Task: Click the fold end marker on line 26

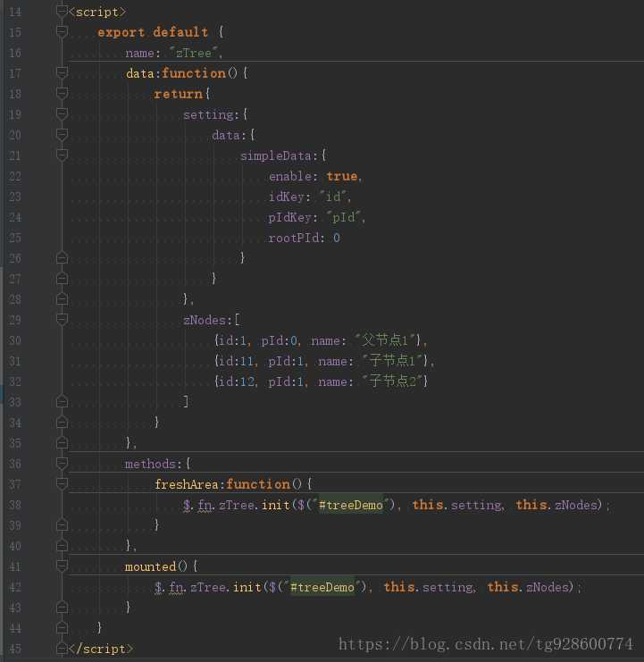Action: point(62,257)
